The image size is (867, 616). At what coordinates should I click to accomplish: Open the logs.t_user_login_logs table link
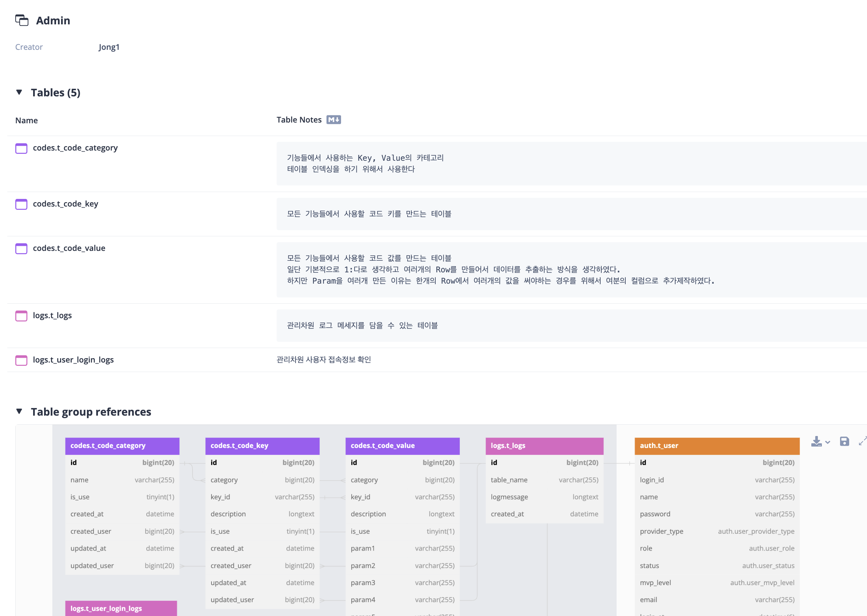tap(73, 360)
